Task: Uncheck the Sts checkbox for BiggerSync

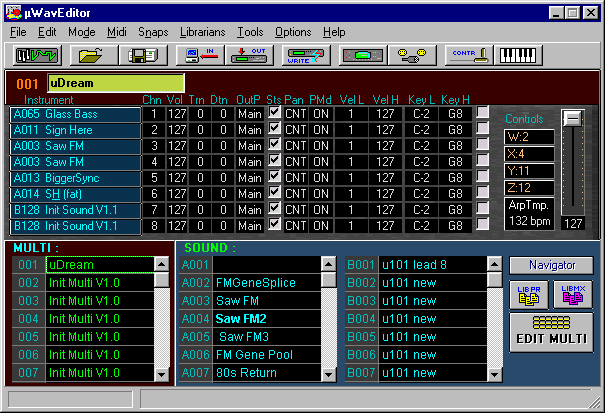Action: (x=274, y=178)
